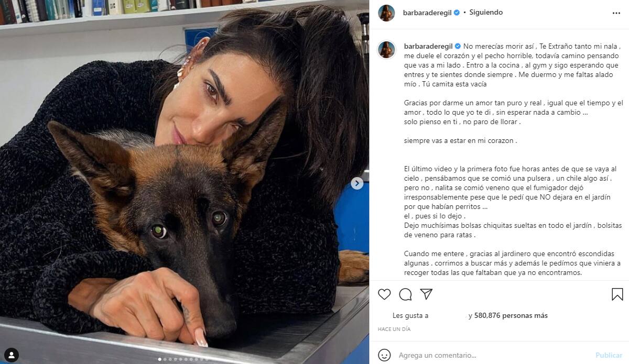The width and height of the screenshot is (629, 364).
Task: Click the dog photo in the post
Action: point(185,182)
